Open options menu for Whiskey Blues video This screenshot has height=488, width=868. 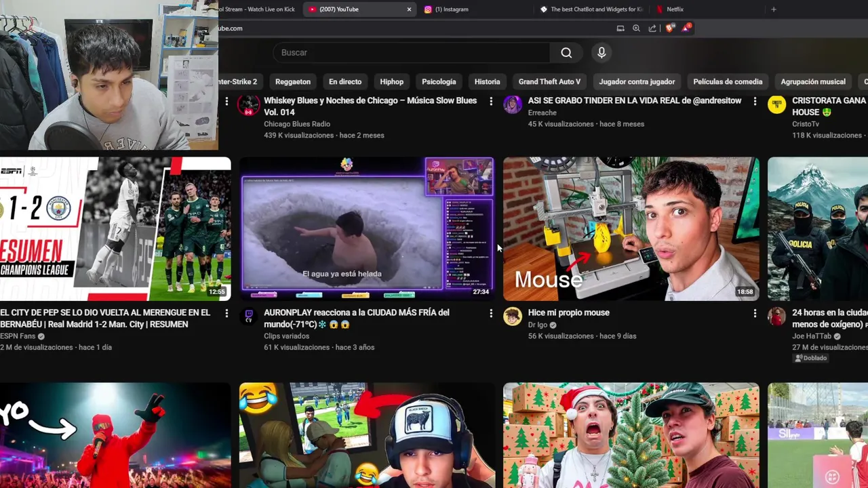pos(491,101)
